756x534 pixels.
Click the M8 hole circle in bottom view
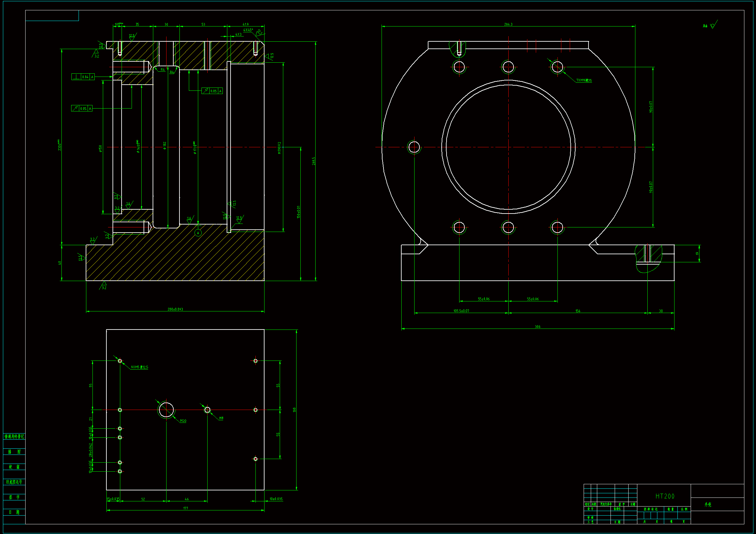point(207,410)
